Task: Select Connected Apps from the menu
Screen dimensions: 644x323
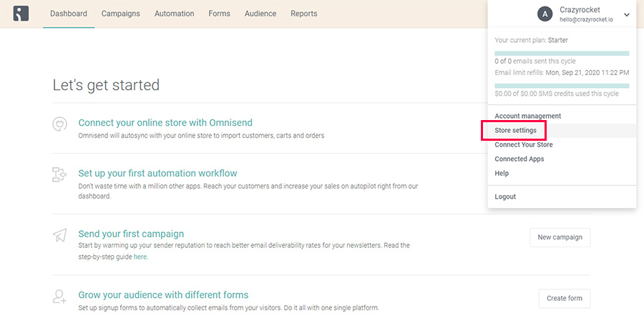Action: [x=519, y=159]
